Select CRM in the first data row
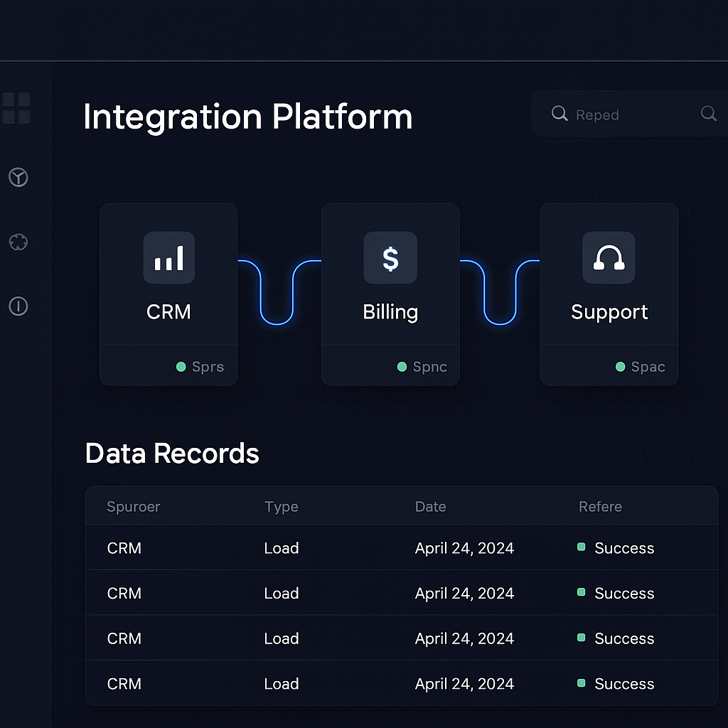 124,548
